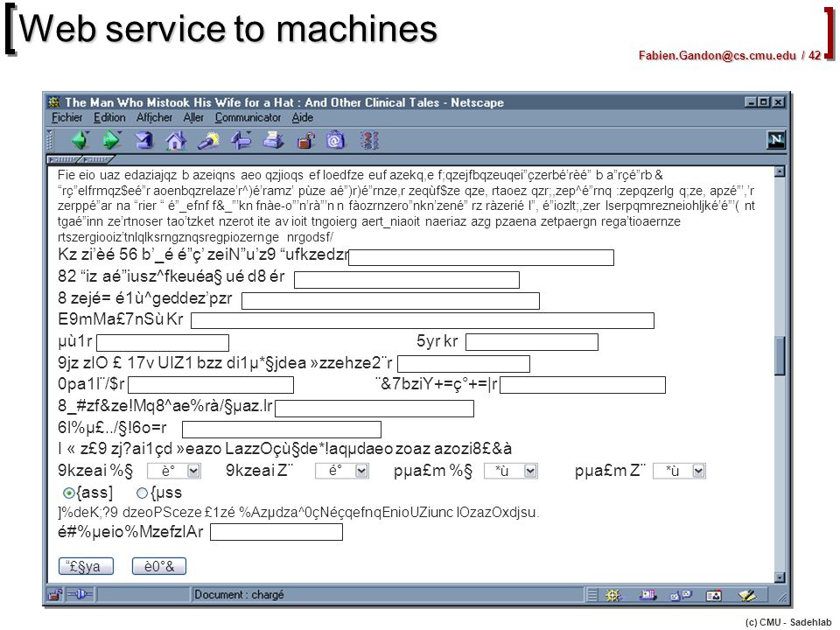Click the 5yr kr input field
The image size is (840, 630).
pyautogui.click(x=532, y=342)
